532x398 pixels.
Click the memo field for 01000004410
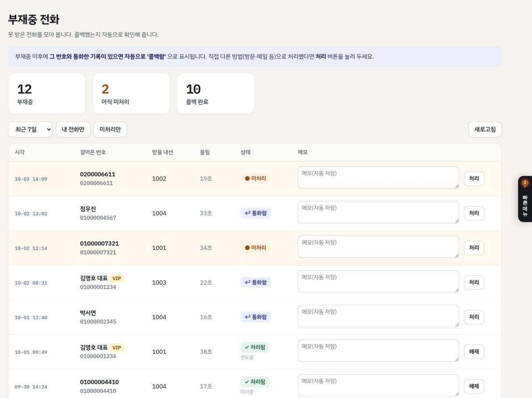tap(378, 385)
